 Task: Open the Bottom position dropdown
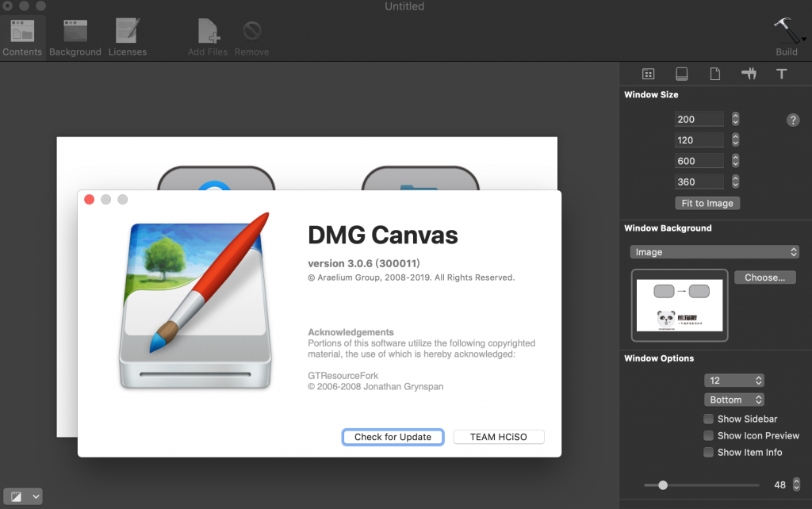[x=733, y=400]
